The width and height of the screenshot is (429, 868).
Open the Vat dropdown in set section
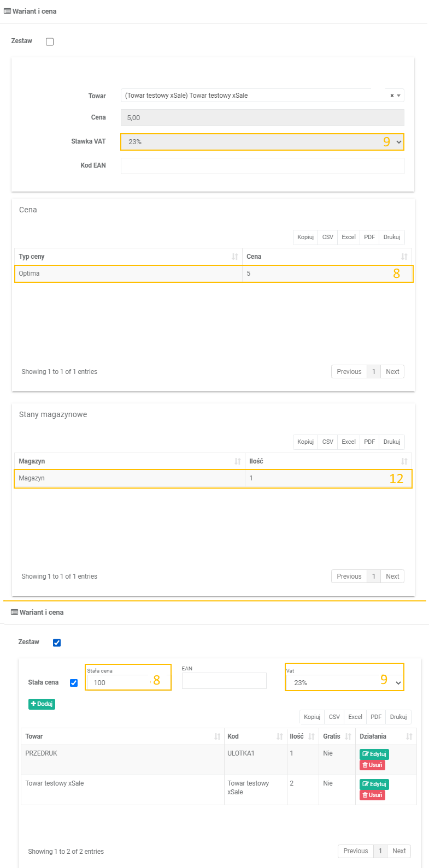344,682
